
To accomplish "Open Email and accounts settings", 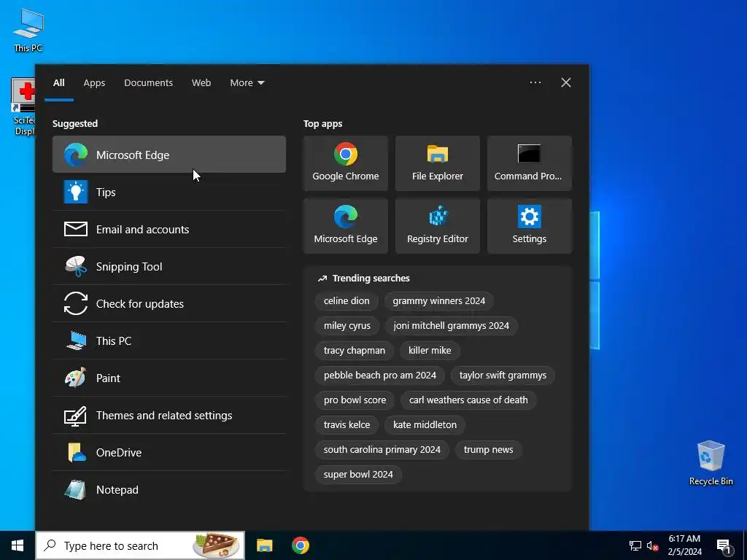I will click(169, 229).
